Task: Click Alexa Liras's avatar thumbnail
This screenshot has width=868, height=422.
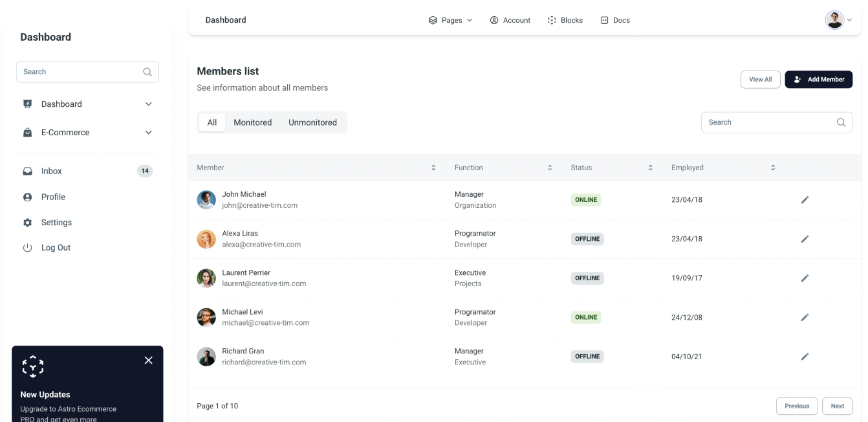Action: [206, 239]
